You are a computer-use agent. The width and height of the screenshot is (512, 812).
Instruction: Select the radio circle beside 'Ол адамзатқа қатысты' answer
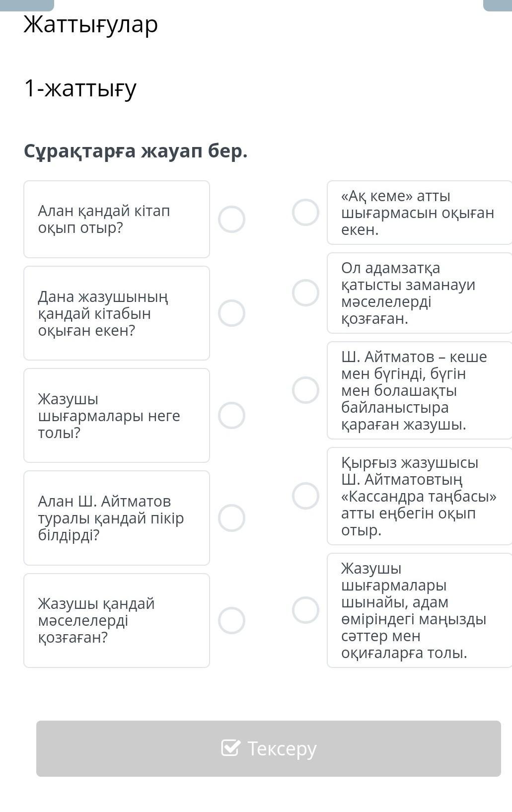(x=305, y=293)
